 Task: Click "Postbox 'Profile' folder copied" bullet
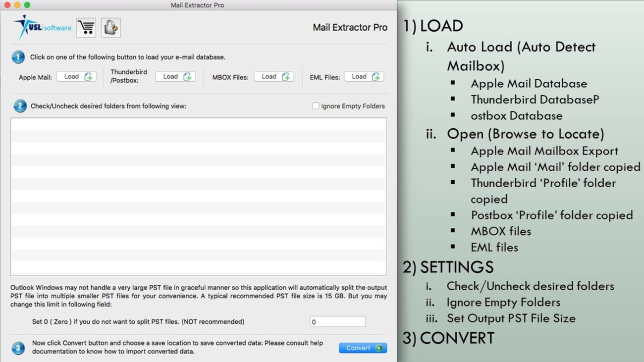point(552,215)
